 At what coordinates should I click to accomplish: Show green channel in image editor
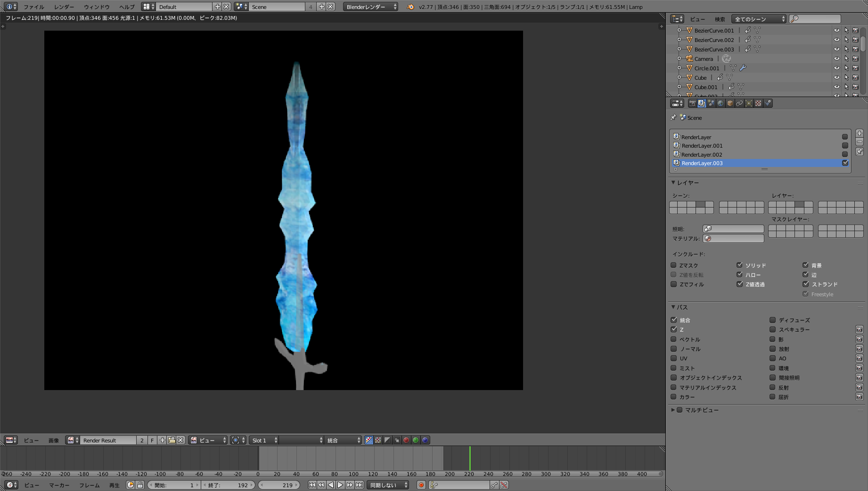point(416,440)
